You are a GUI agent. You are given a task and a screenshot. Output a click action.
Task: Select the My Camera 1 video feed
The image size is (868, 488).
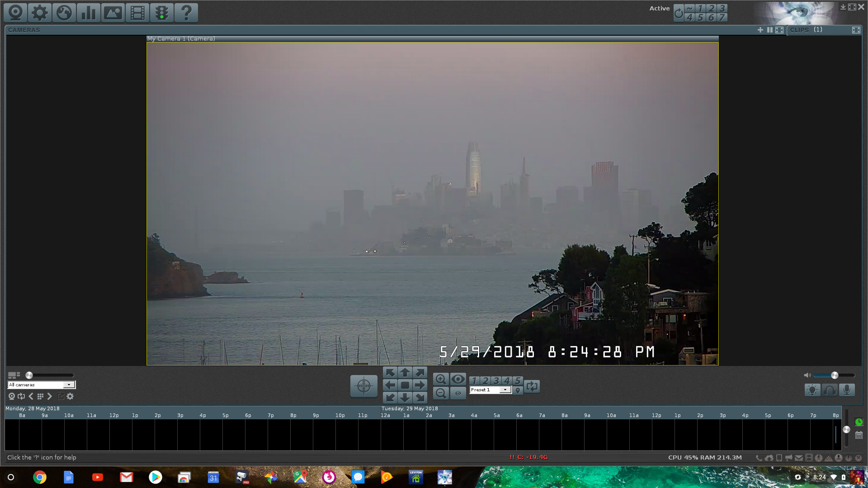(433, 203)
